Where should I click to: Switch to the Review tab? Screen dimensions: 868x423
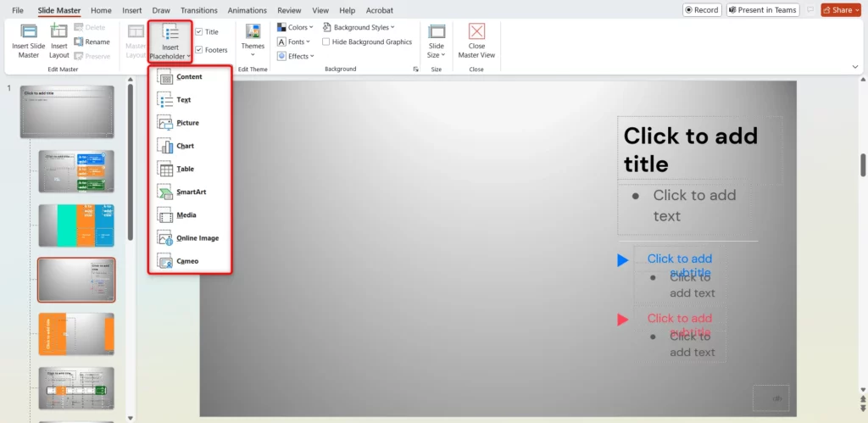pos(290,10)
